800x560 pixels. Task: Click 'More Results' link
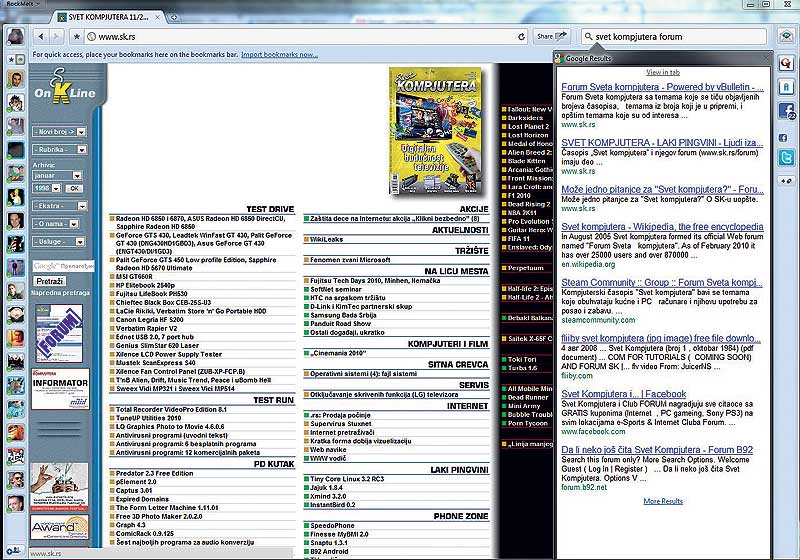663,501
